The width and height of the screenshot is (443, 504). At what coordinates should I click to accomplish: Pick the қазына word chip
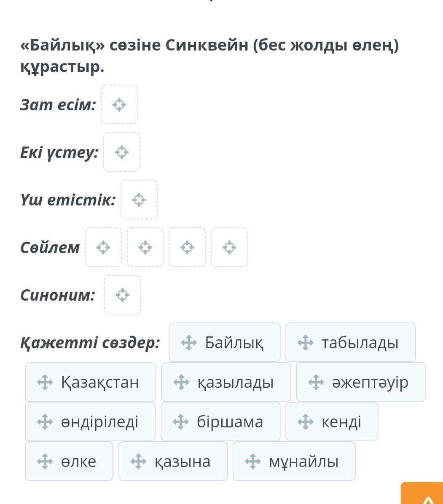[x=173, y=461]
